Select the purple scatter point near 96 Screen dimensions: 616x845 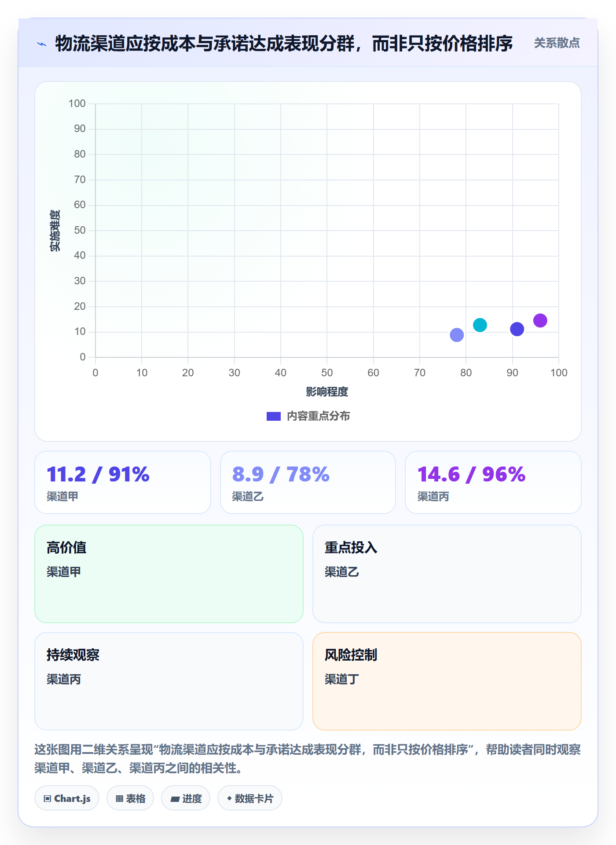click(x=540, y=320)
